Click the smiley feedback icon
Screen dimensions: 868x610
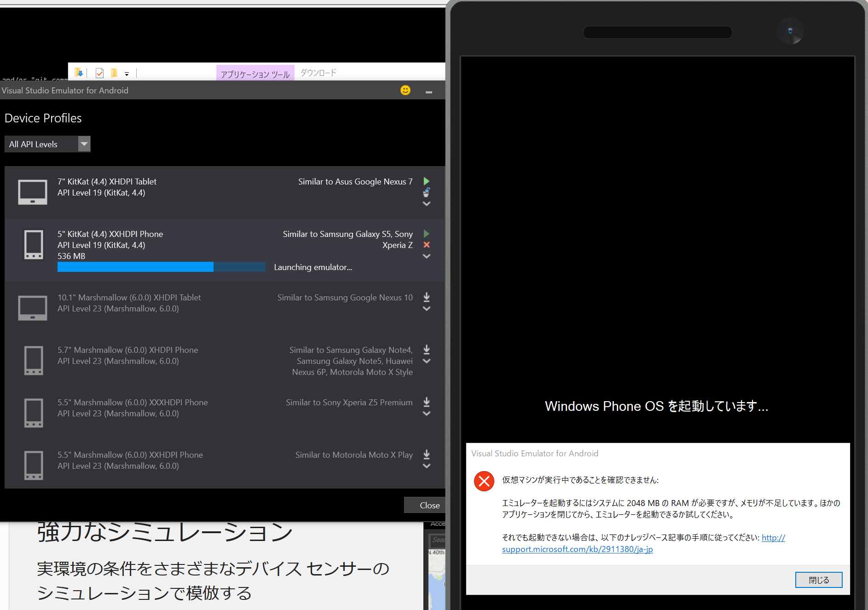405,90
